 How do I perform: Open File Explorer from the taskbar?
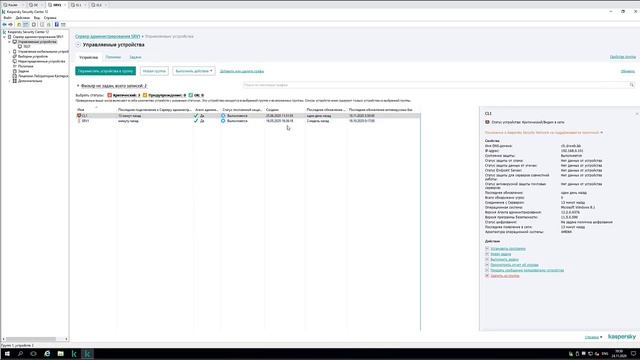coord(60,353)
